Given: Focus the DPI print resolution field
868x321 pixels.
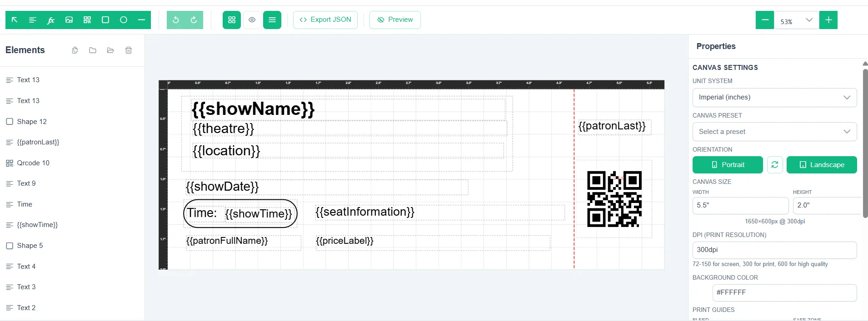Looking at the screenshot, I should (x=775, y=250).
